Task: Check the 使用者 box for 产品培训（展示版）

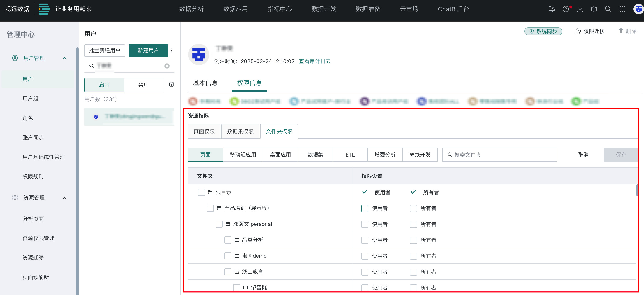Action: 364,208
